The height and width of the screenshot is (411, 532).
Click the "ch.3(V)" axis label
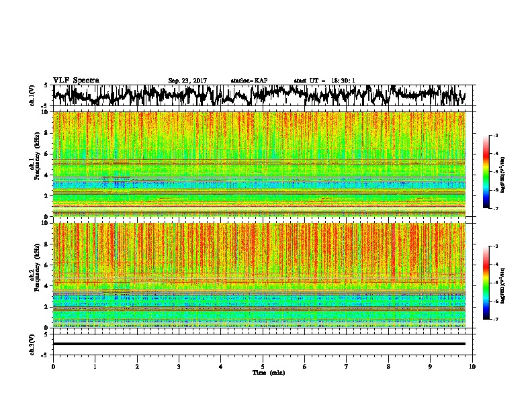[x=32, y=345]
